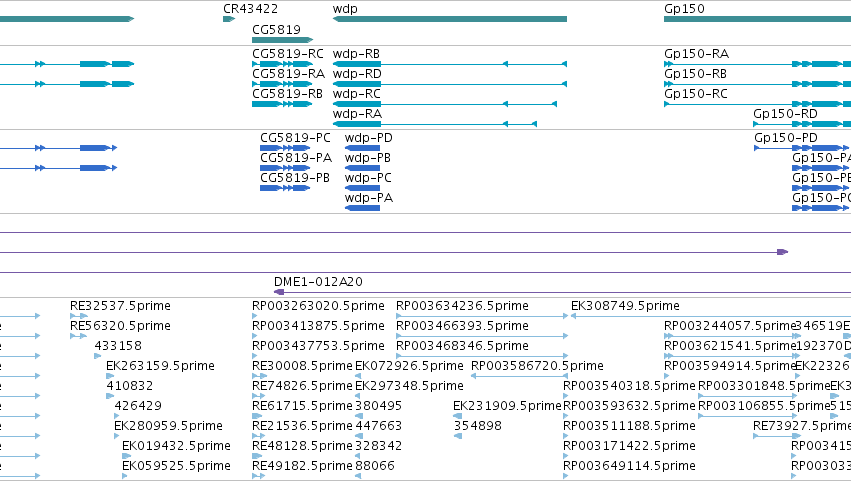Select EK231909.5prime EST
Screen dimensions: 851x481
coord(458,416)
